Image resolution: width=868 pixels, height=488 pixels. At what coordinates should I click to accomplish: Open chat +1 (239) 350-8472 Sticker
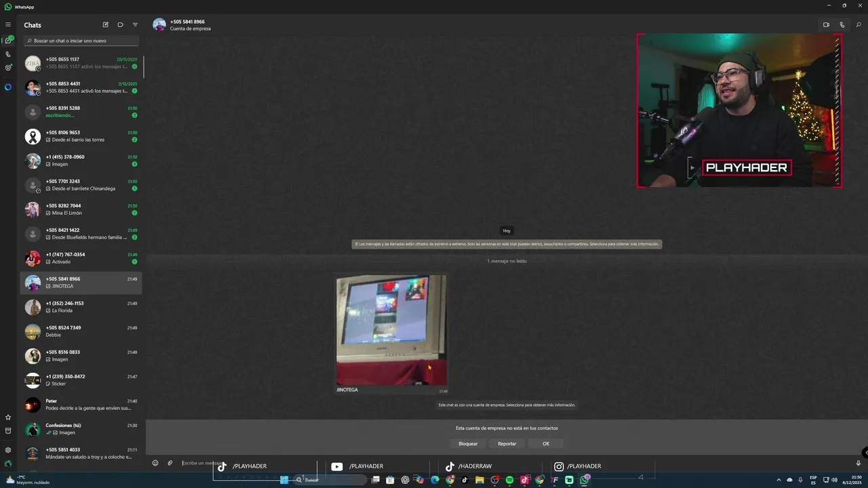[x=81, y=380]
